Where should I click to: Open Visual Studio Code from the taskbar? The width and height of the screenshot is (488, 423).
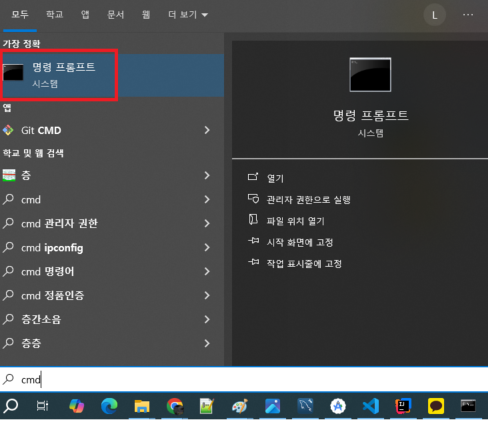371,406
